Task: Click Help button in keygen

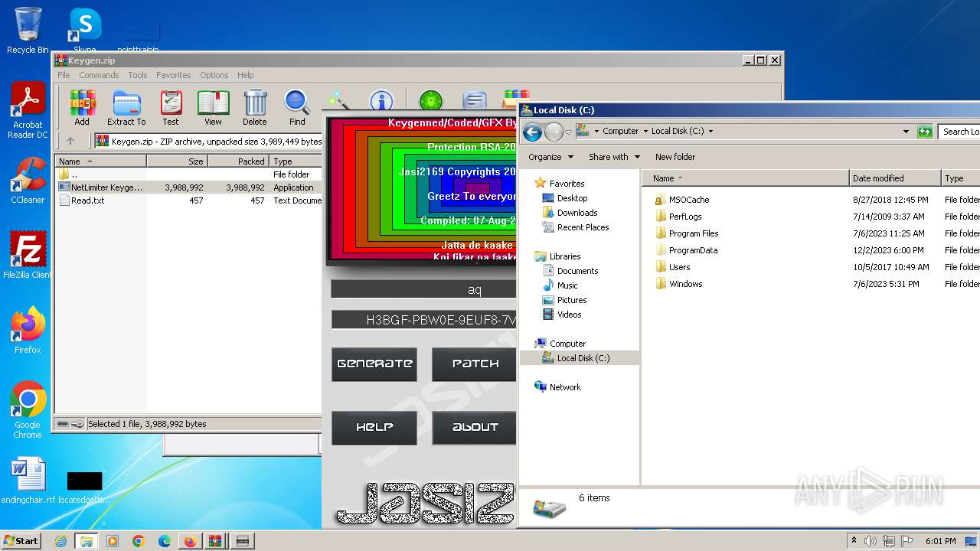Action: coord(374,428)
